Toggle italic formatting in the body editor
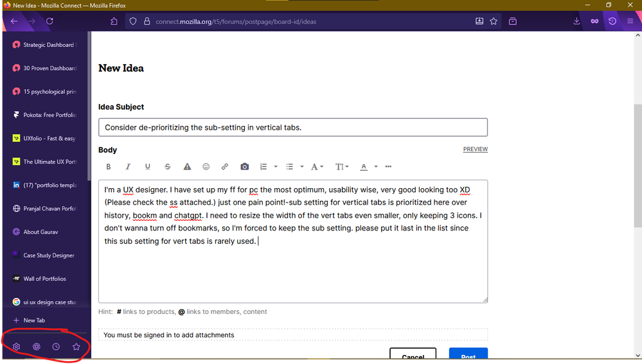The image size is (642, 364). pyautogui.click(x=128, y=167)
